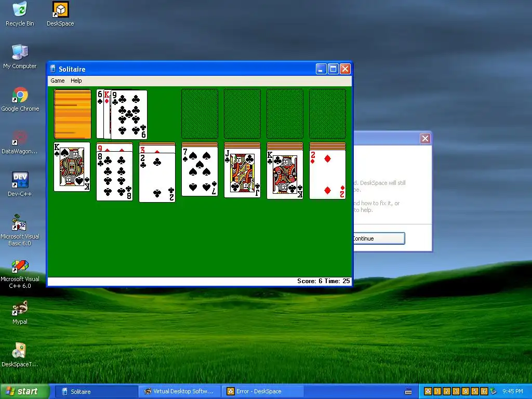Open the Game menu in Solitaire
The width and height of the screenshot is (532, 399).
(x=57, y=81)
